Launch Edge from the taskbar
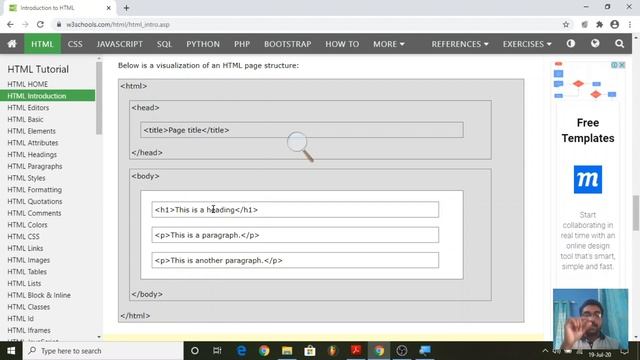This screenshot has height=360, width=640. [x=242, y=351]
